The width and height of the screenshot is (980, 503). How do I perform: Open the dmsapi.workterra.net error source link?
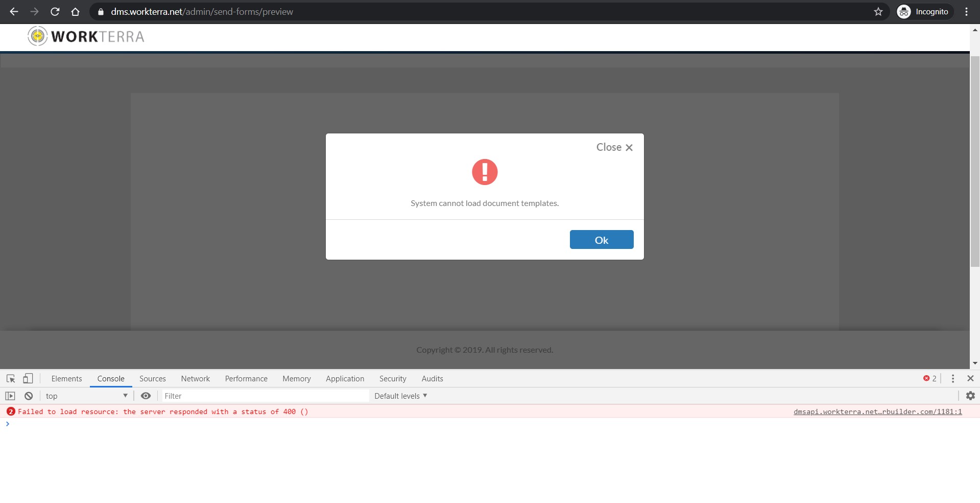tap(877, 411)
